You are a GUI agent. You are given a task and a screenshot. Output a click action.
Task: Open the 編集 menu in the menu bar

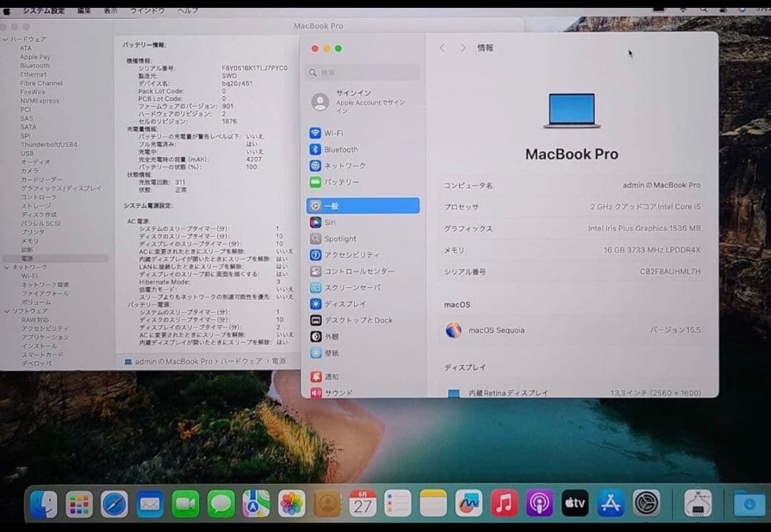pos(84,10)
